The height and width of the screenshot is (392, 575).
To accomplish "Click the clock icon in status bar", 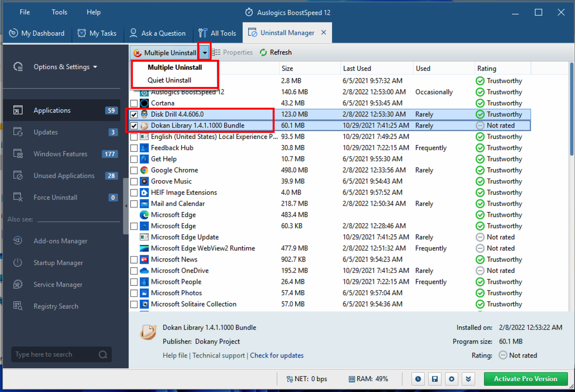I will coord(418,379).
